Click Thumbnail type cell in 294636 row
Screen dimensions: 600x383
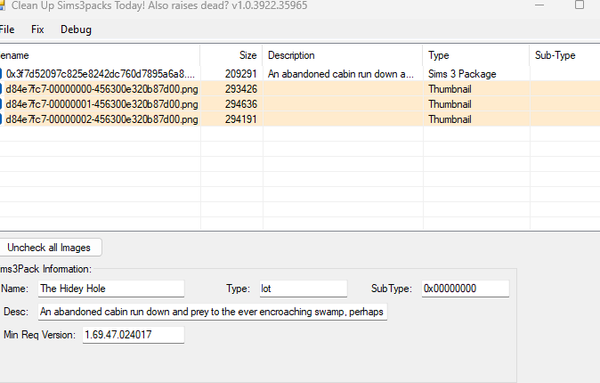450,104
